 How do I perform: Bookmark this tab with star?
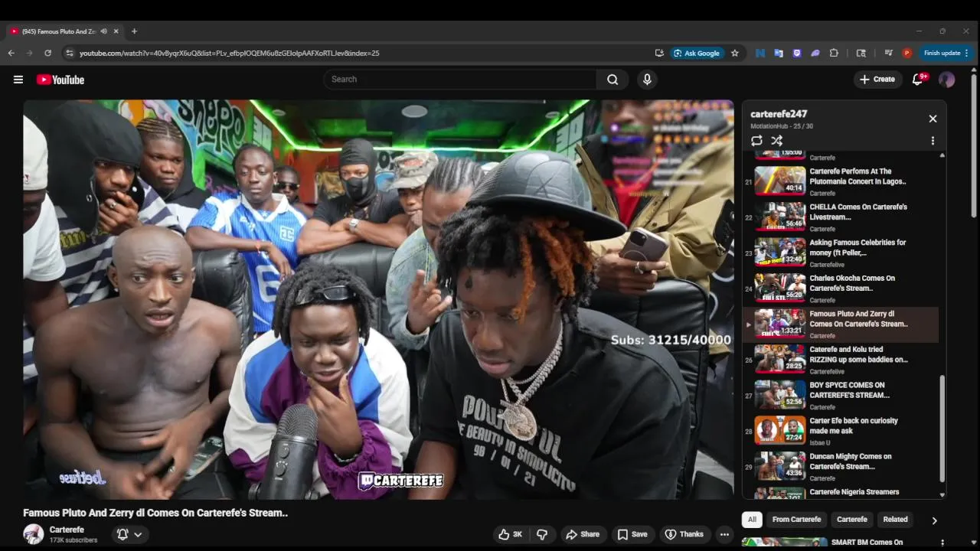tap(735, 53)
